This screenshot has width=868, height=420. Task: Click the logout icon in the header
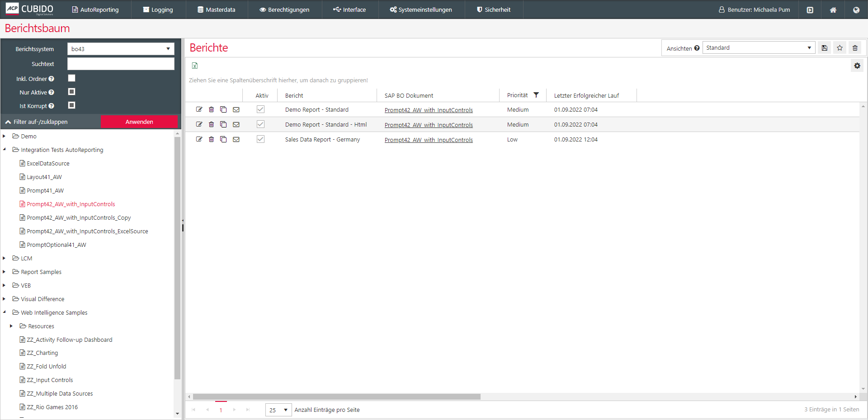(x=810, y=9)
